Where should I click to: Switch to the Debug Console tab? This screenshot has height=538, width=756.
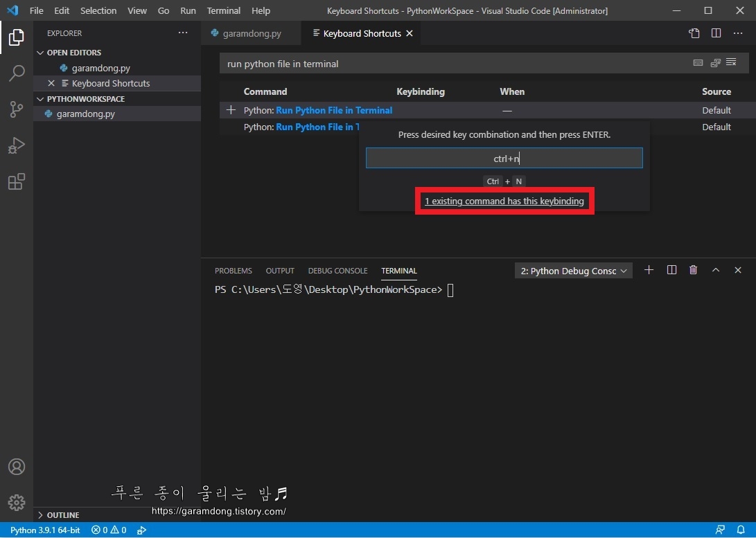337,271
